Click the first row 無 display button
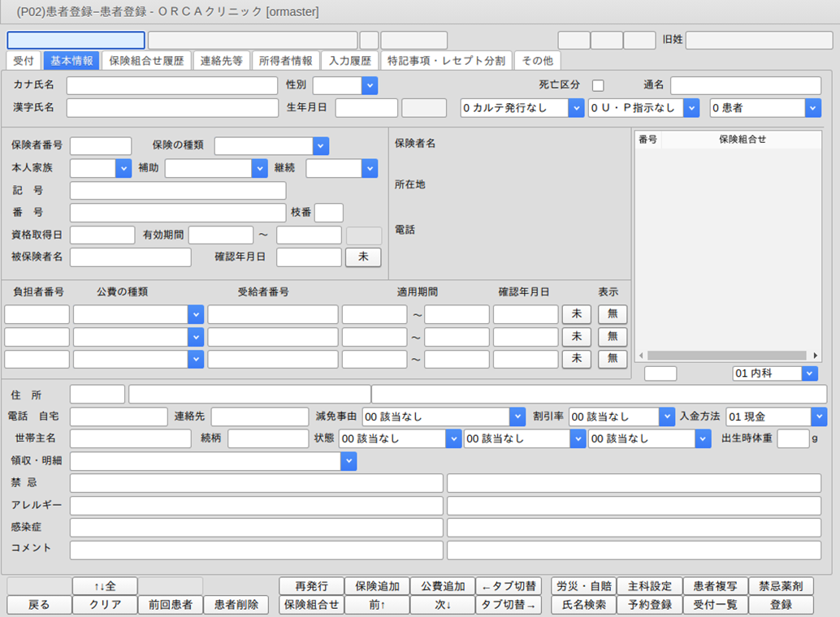 [613, 314]
